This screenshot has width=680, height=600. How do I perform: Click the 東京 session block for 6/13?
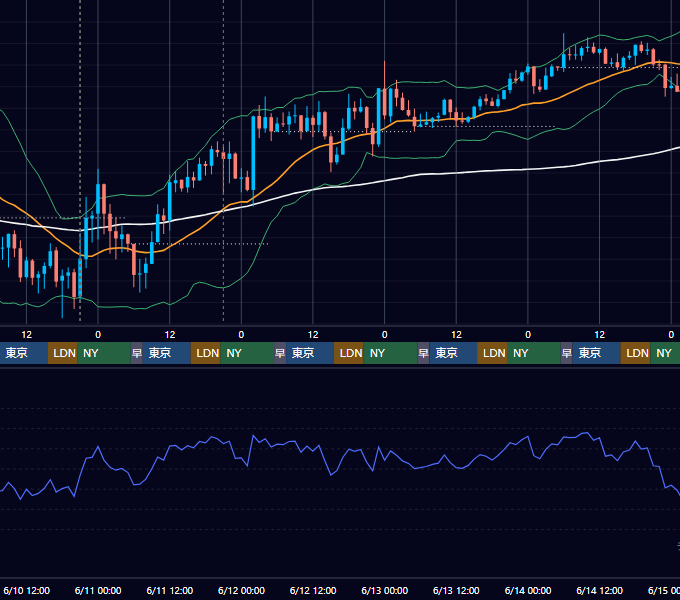click(453, 353)
